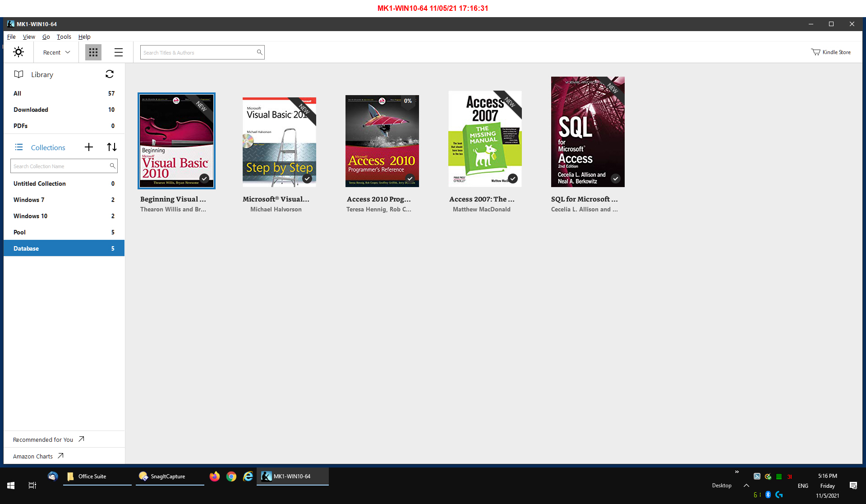Image resolution: width=866 pixels, height=504 pixels.
Task: Sync the library with the refresh icon
Action: point(110,74)
